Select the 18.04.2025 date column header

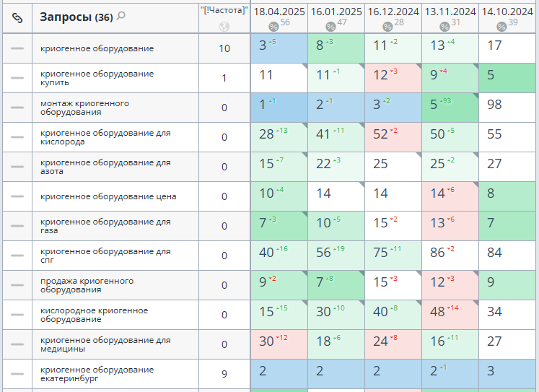tap(279, 12)
